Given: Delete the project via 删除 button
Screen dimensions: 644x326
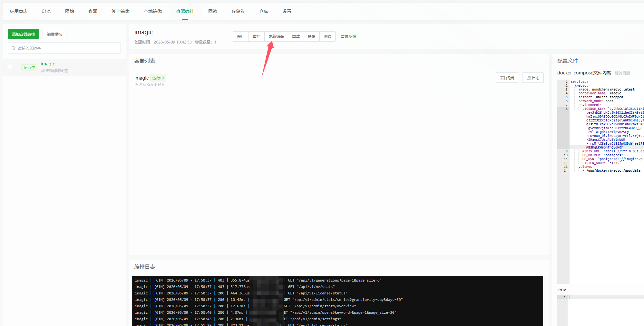Looking at the screenshot, I should coord(327,36).
